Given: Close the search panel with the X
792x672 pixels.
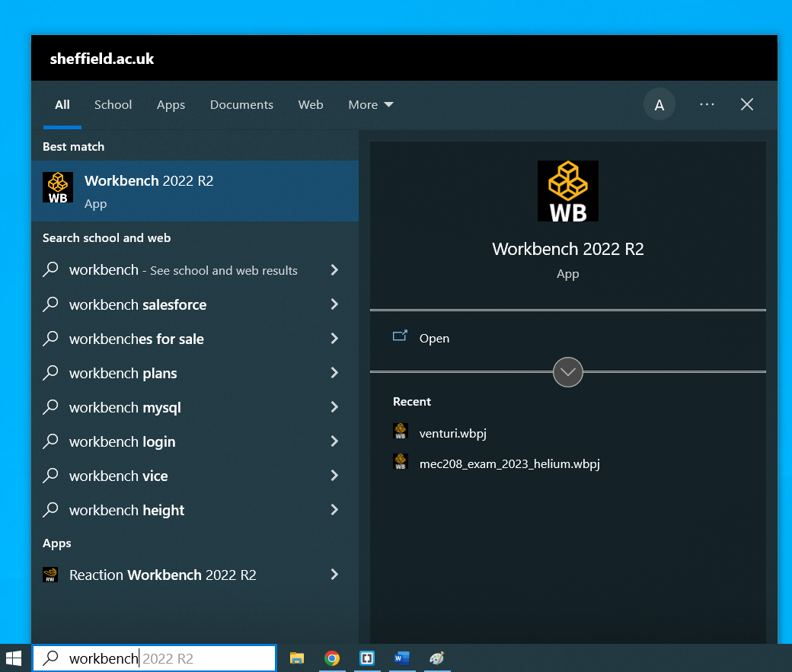Looking at the screenshot, I should pos(747,104).
